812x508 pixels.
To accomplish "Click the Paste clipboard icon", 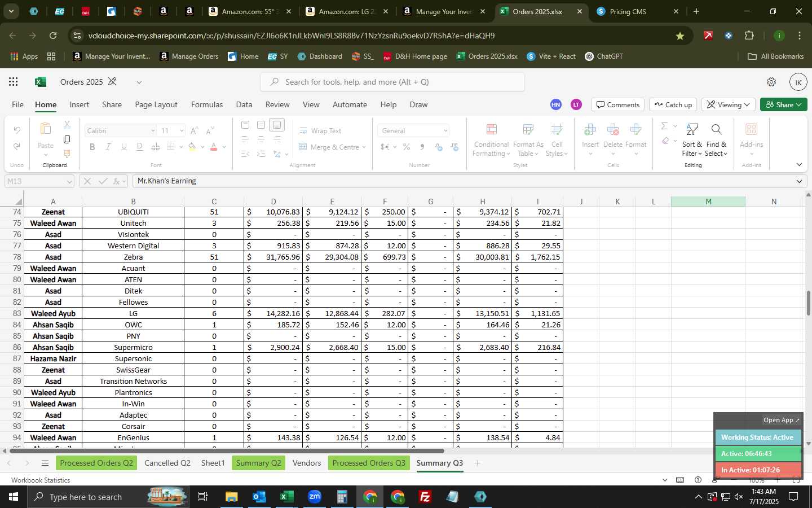I will 46,129.
